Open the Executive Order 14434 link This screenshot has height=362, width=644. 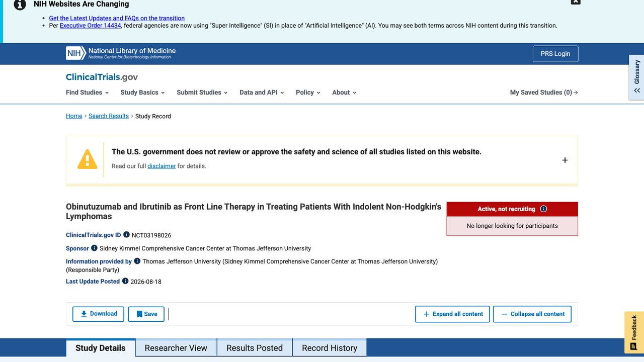(91, 25)
